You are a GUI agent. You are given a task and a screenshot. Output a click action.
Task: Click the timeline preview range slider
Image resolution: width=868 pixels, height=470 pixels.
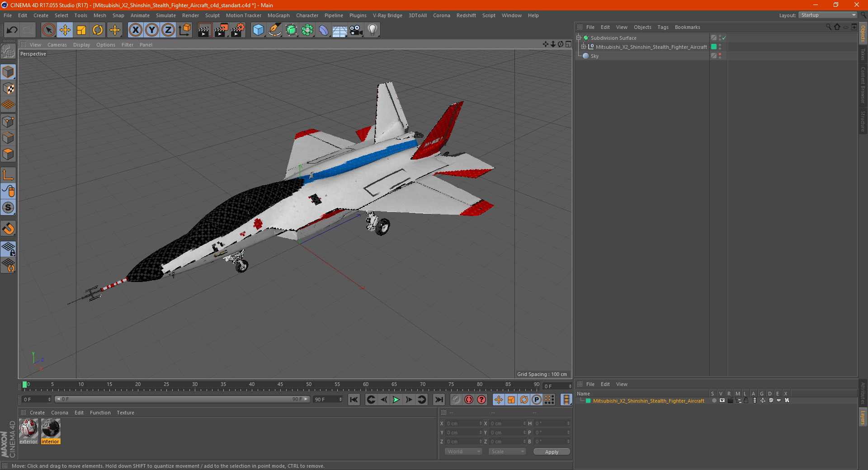(182, 399)
